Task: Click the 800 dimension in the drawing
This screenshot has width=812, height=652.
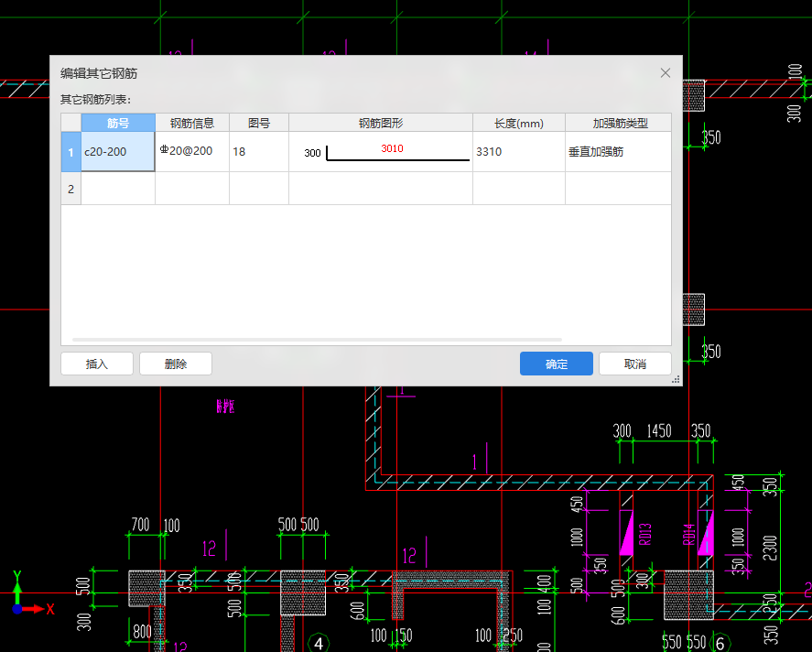Action: pyautogui.click(x=143, y=631)
